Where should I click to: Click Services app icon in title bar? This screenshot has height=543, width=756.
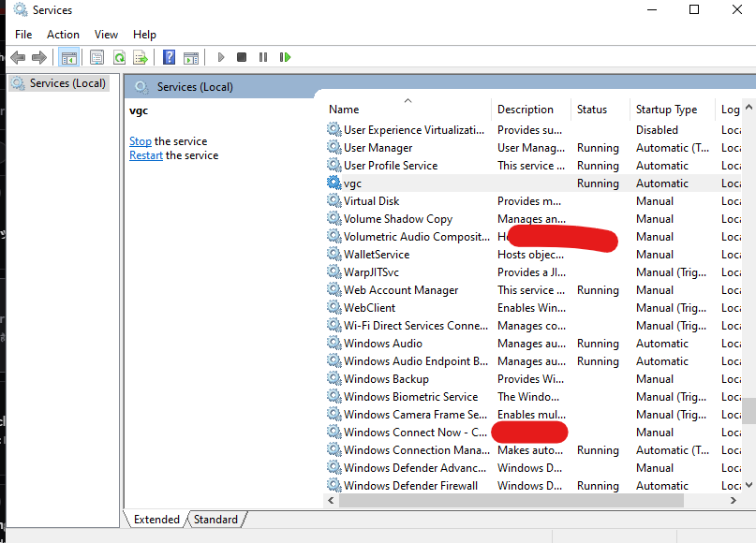[21, 9]
